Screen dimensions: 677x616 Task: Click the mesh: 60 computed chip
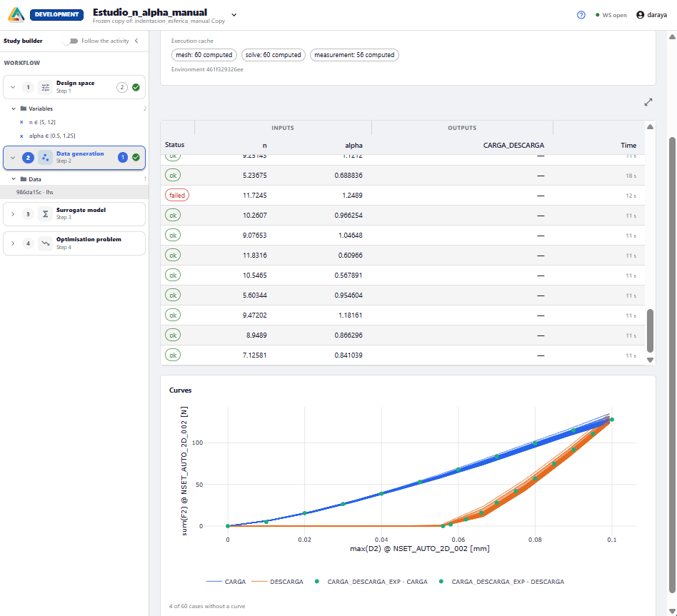(x=204, y=55)
